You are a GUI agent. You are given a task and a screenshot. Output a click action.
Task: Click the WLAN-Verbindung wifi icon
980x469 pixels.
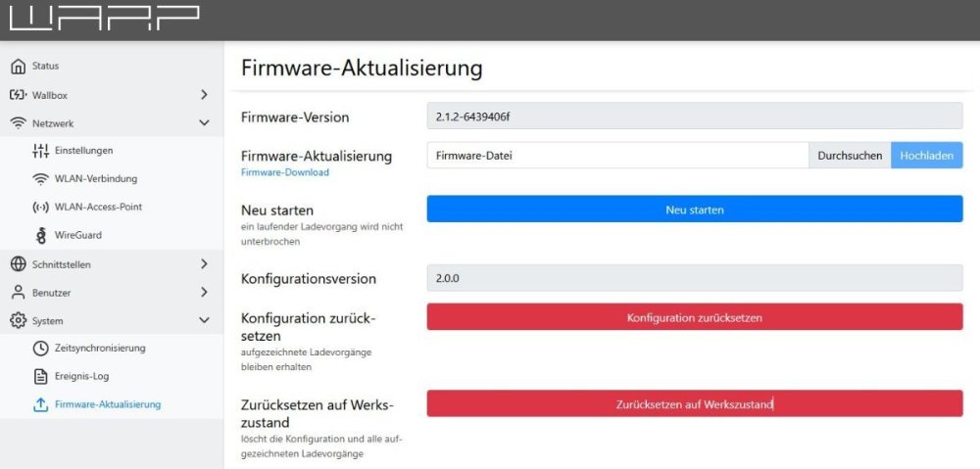(x=40, y=179)
